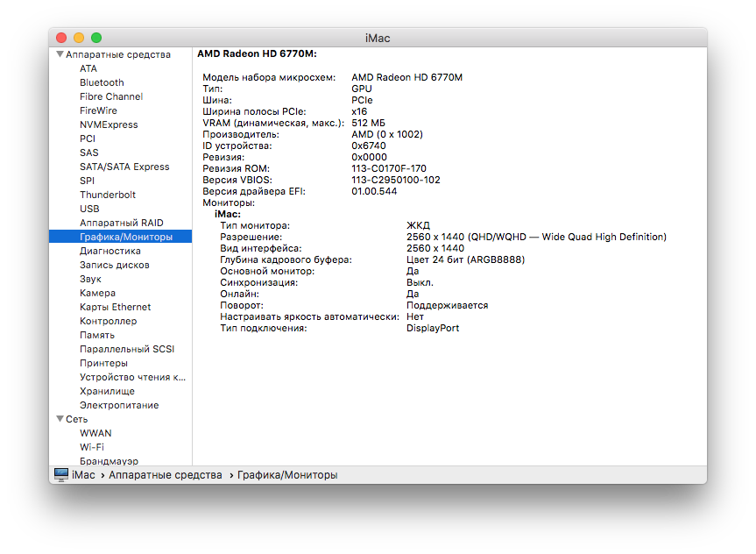Click the ЖКД monitor type value
756x554 pixels.
418,225
